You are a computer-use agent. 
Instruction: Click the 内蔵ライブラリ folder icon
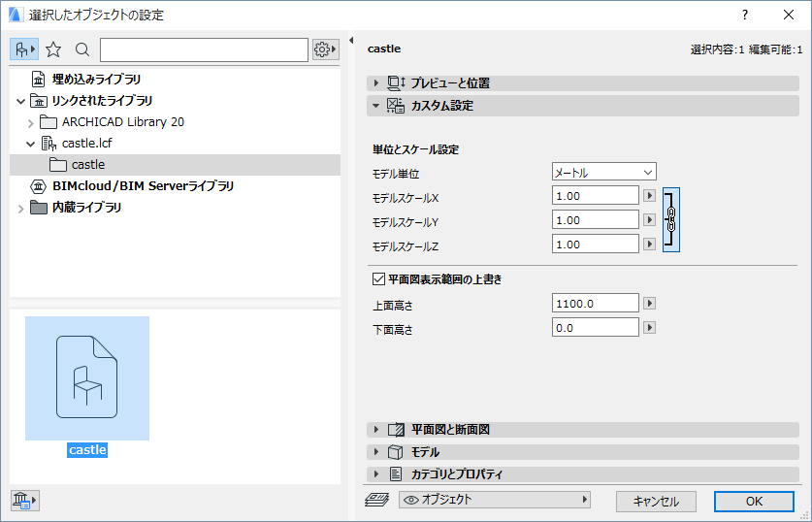tap(39, 207)
